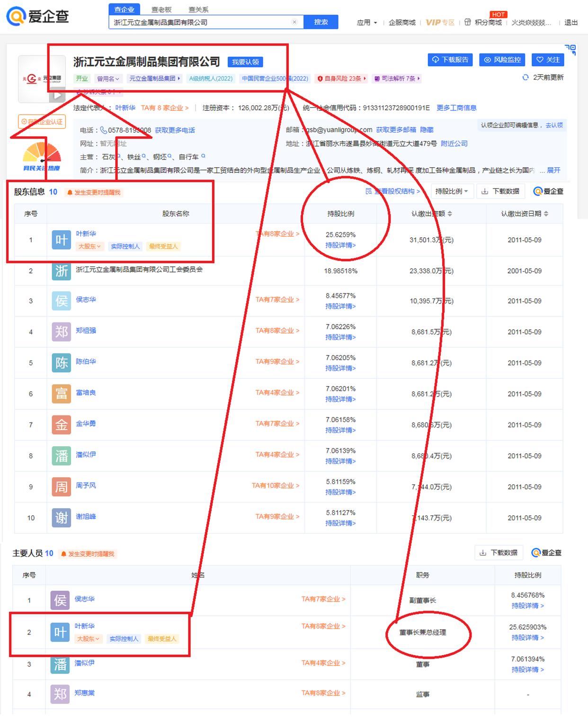Click the 元立集团 company logo thumbnail
Image resolution: width=588 pixels, height=720 pixels.
(42, 79)
